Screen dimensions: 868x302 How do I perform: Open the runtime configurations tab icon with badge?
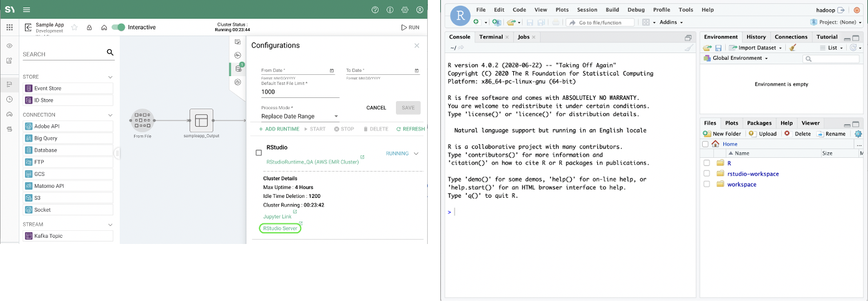(238, 69)
